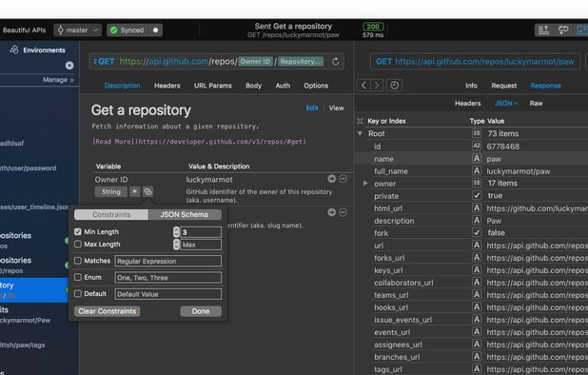This screenshot has height=375, width=588.
Task: Click the cloud sync icon in the top-right toolbar
Action: point(563,30)
